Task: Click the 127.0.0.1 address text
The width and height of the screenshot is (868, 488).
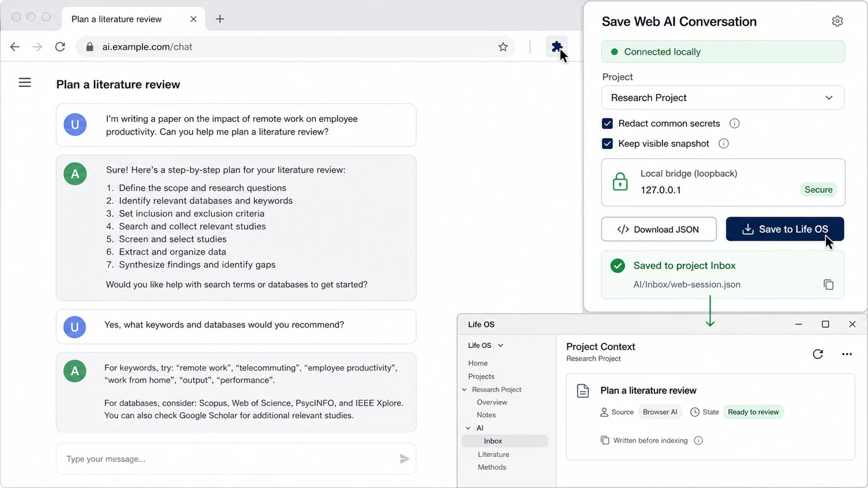Action: click(x=660, y=190)
